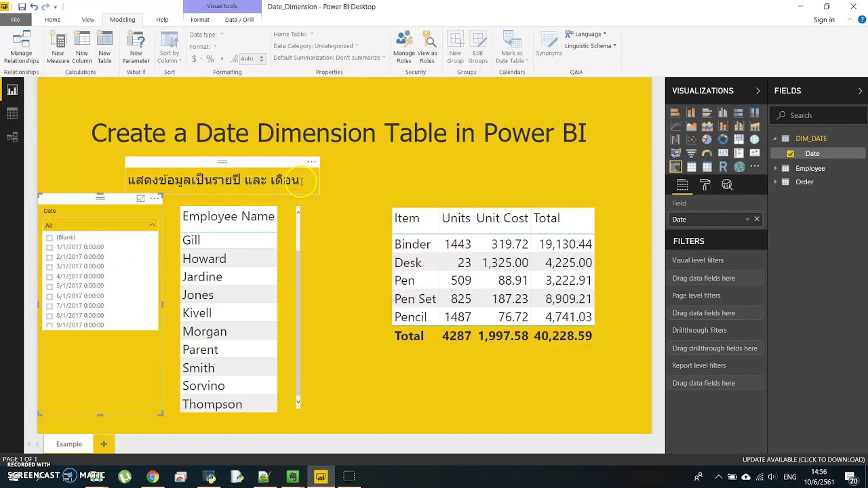
Task: Check the 1/1/2017 slicer checkbox
Action: [50, 247]
